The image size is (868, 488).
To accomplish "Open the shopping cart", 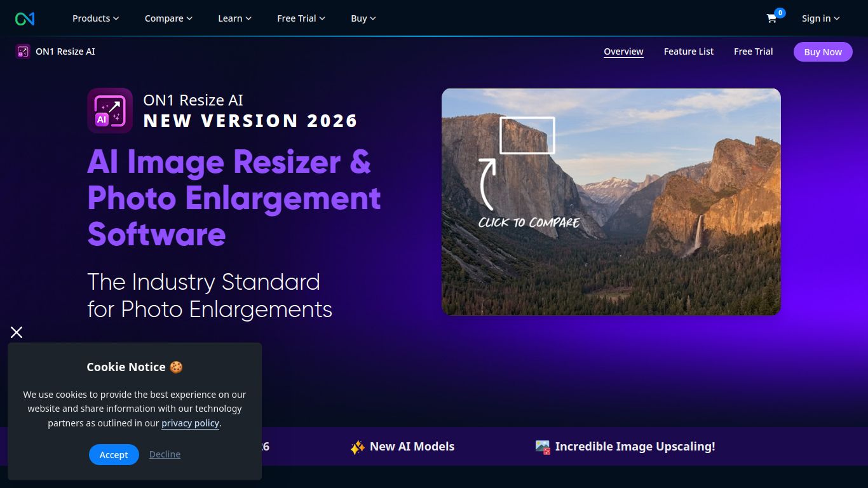I will [771, 20].
